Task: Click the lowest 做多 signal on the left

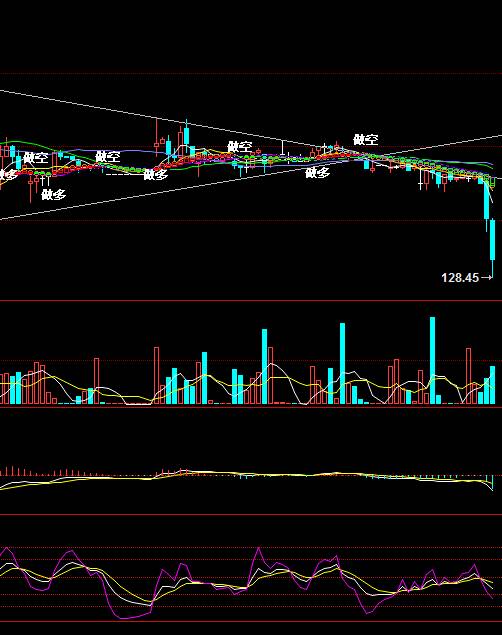Action: coord(53,195)
